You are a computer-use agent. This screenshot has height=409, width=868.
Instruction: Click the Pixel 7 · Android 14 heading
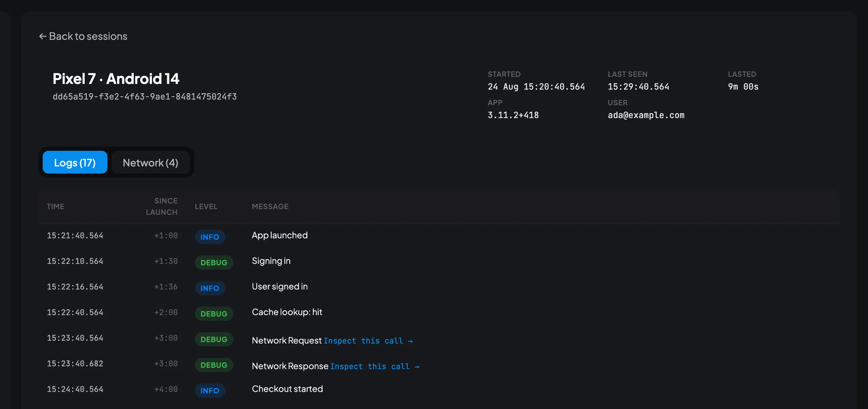coord(116,79)
